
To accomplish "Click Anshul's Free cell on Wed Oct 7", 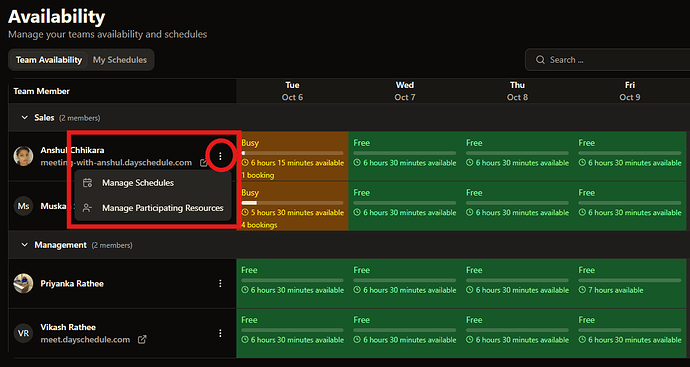I will pyautogui.click(x=405, y=156).
